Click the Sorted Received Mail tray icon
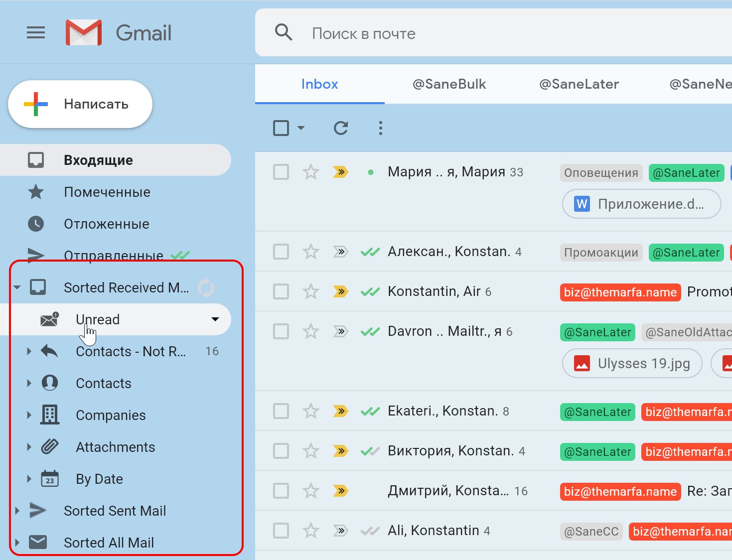 (x=38, y=287)
